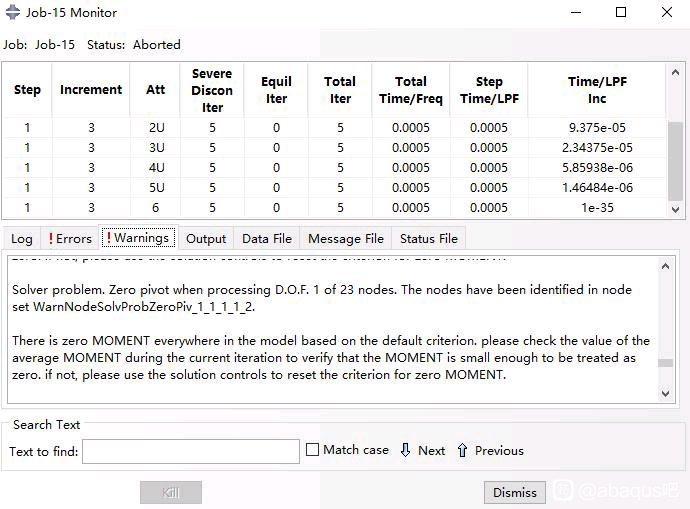Screen dimensions: 690x509
Task: Enable the Match case checkbox
Action: point(312,450)
